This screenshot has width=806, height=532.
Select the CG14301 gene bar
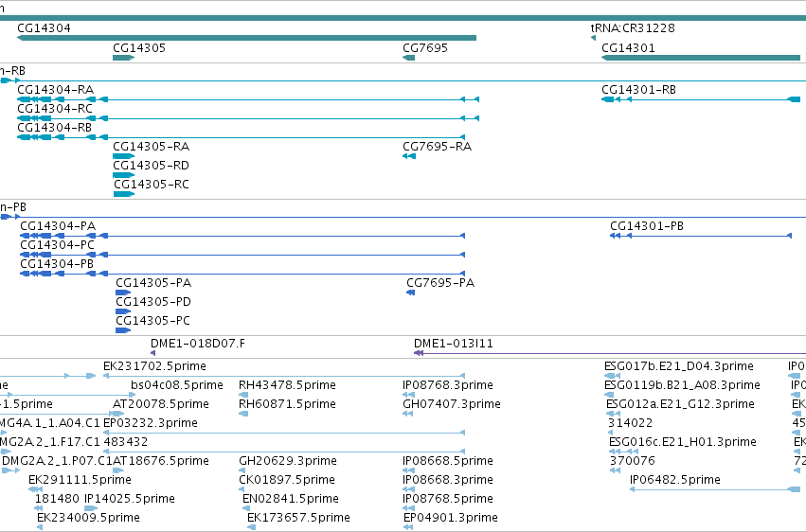point(701,58)
